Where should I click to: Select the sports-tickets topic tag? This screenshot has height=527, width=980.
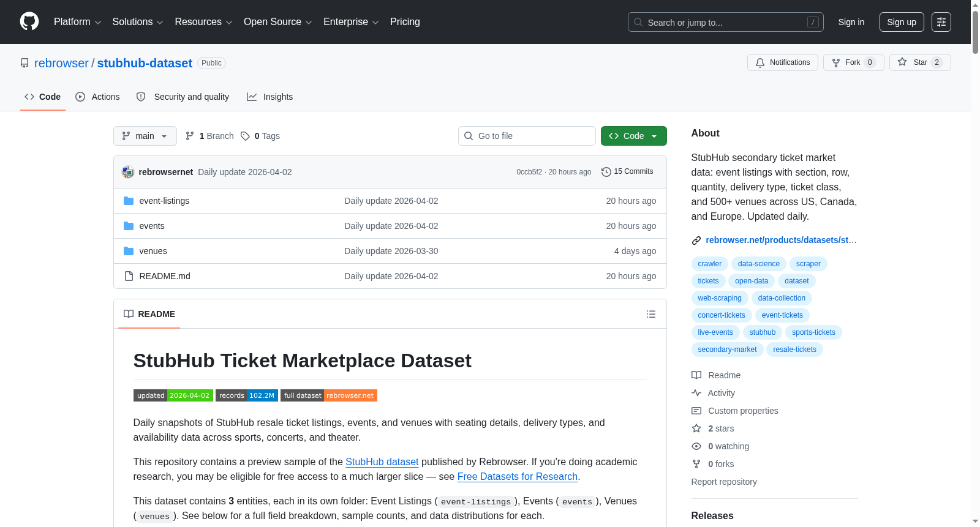tap(813, 332)
